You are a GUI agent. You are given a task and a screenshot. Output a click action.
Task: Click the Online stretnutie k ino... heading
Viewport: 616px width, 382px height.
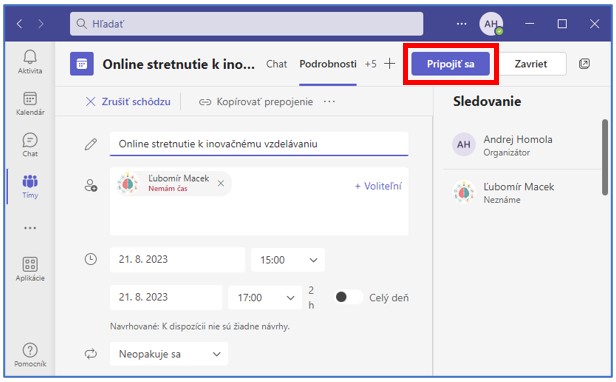point(178,64)
